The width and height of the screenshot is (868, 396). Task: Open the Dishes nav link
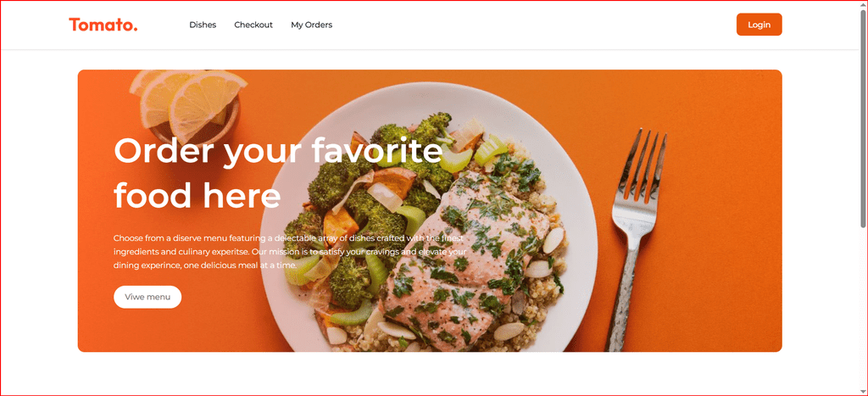pos(203,25)
